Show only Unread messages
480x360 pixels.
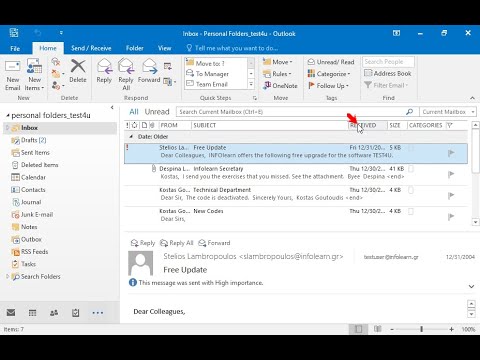(x=157, y=112)
